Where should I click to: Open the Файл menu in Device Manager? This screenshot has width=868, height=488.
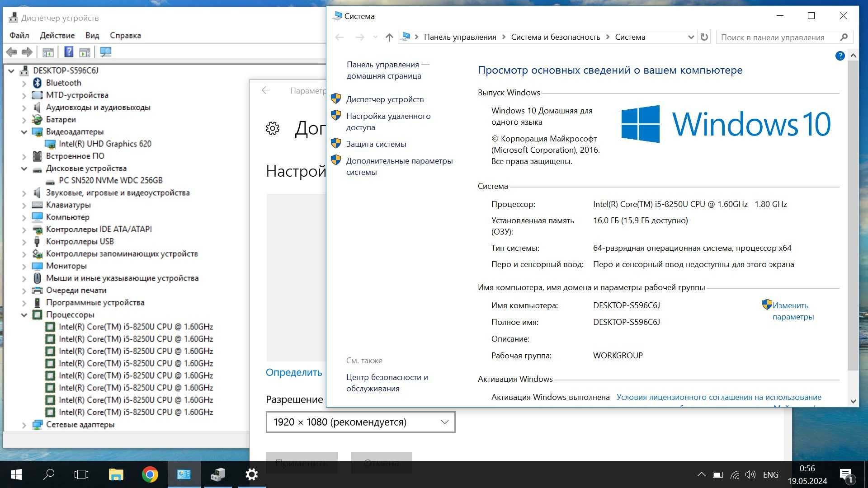tap(20, 35)
